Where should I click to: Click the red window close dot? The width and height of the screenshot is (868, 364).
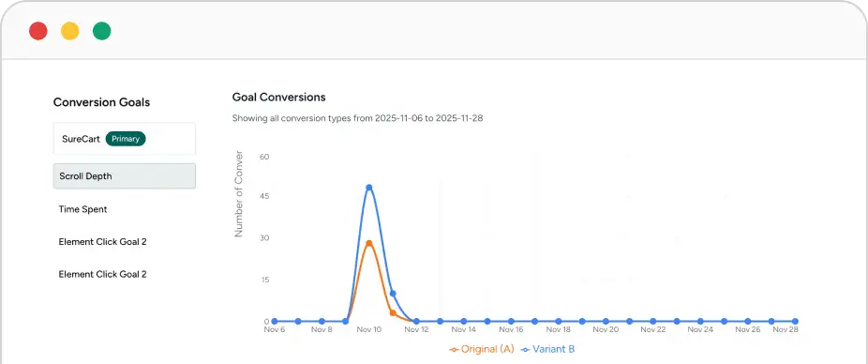[x=38, y=31]
